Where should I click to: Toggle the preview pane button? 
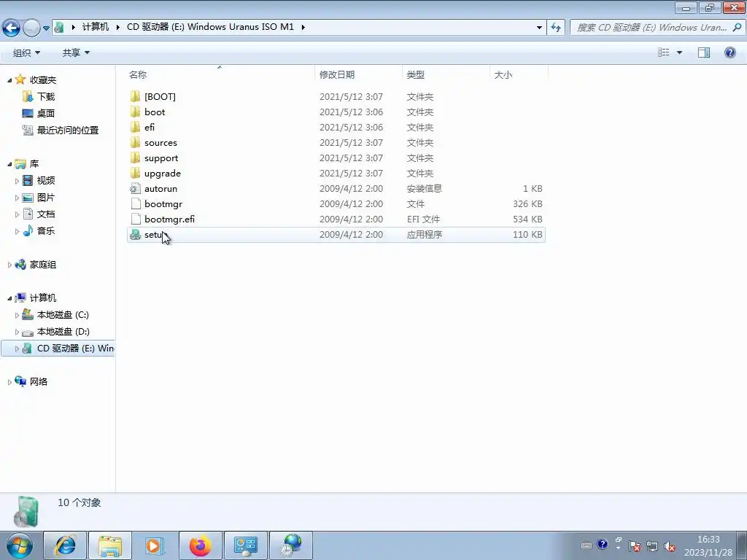704,52
